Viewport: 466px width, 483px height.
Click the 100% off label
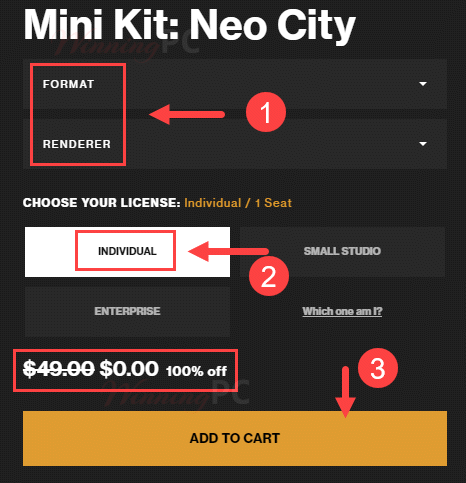(x=197, y=371)
